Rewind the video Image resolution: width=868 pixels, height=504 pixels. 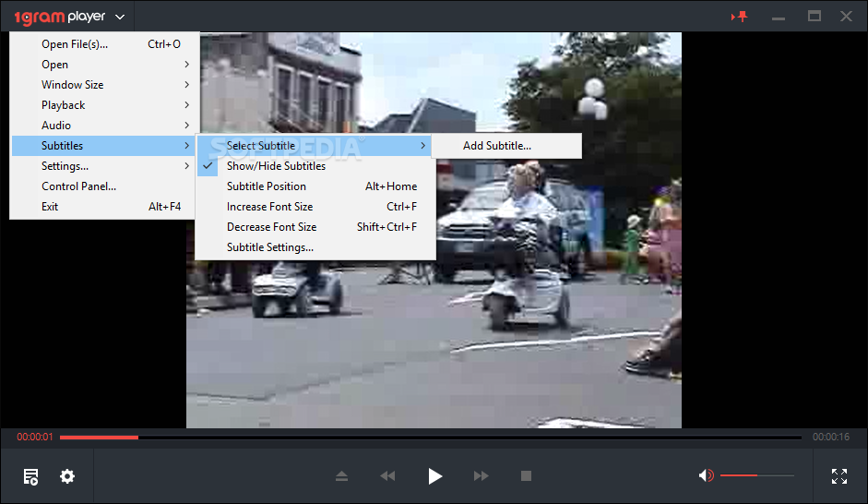[x=387, y=475]
